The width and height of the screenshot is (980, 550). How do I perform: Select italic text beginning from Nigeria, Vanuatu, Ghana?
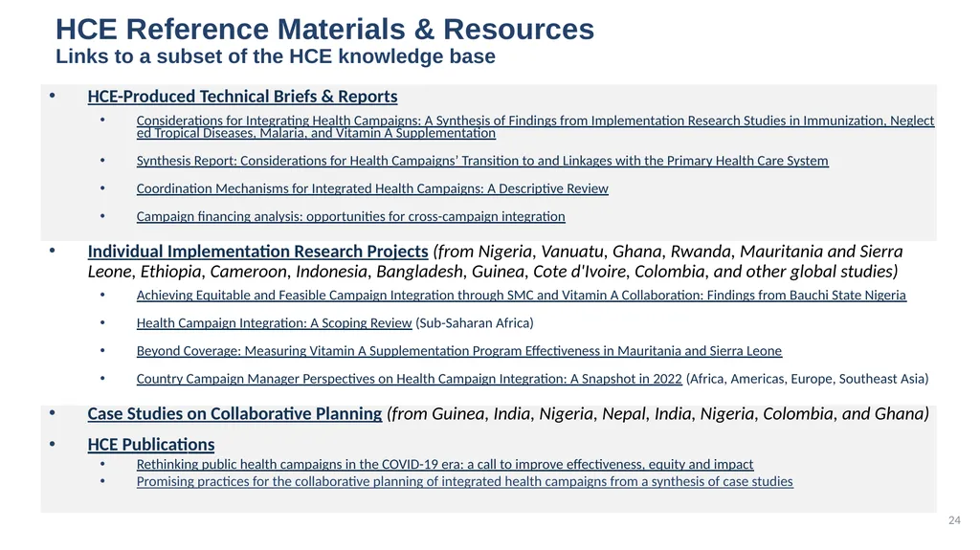point(495,261)
